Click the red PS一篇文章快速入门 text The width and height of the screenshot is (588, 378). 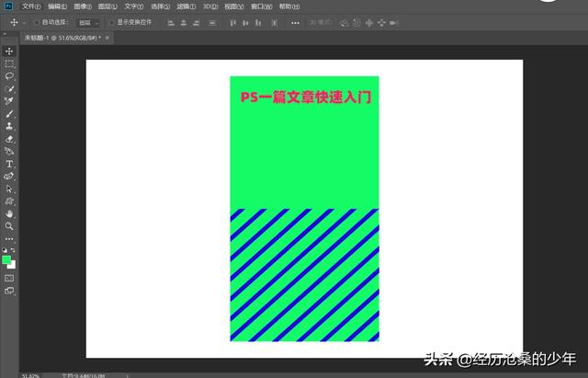306,97
